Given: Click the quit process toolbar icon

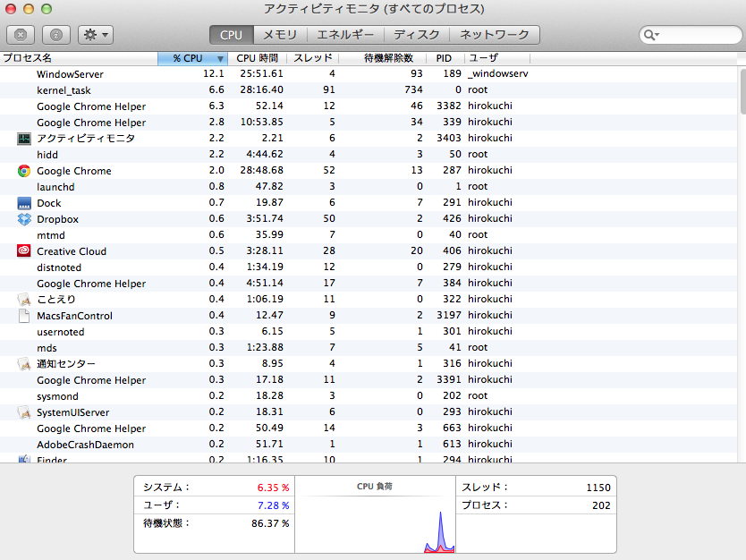Looking at the screenshot, I should 21,35.
